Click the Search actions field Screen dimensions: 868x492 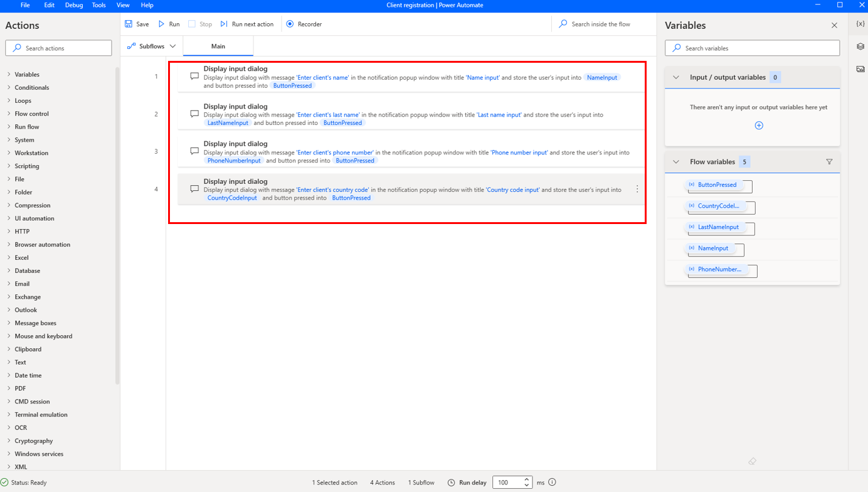58,48
